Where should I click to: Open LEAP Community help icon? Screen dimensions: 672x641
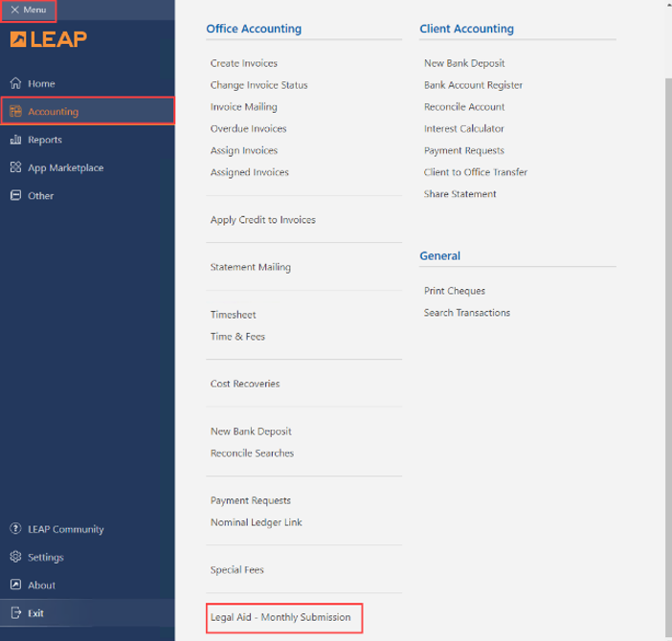[x=15, y=529]
